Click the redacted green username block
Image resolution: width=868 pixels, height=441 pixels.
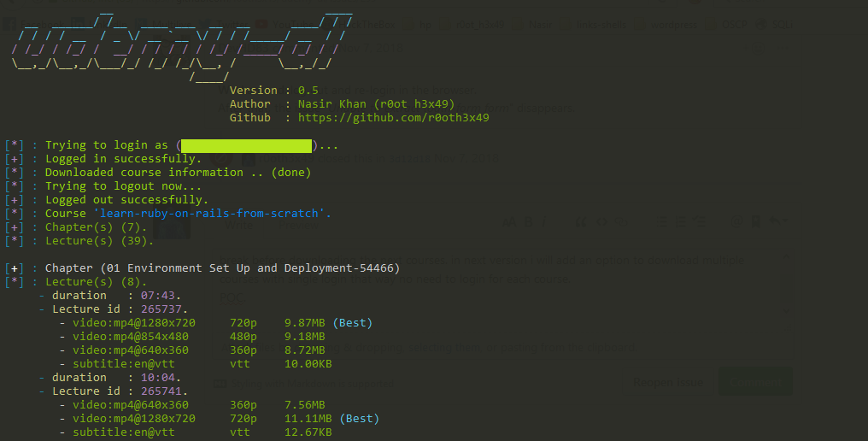click(246, 145)
